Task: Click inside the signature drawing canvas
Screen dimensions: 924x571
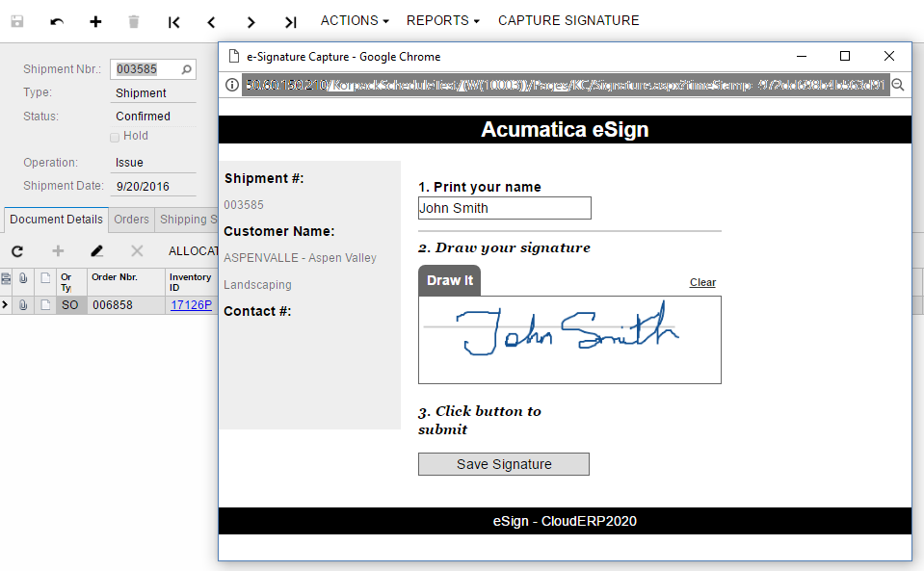Action: click(x=569, y=340)
